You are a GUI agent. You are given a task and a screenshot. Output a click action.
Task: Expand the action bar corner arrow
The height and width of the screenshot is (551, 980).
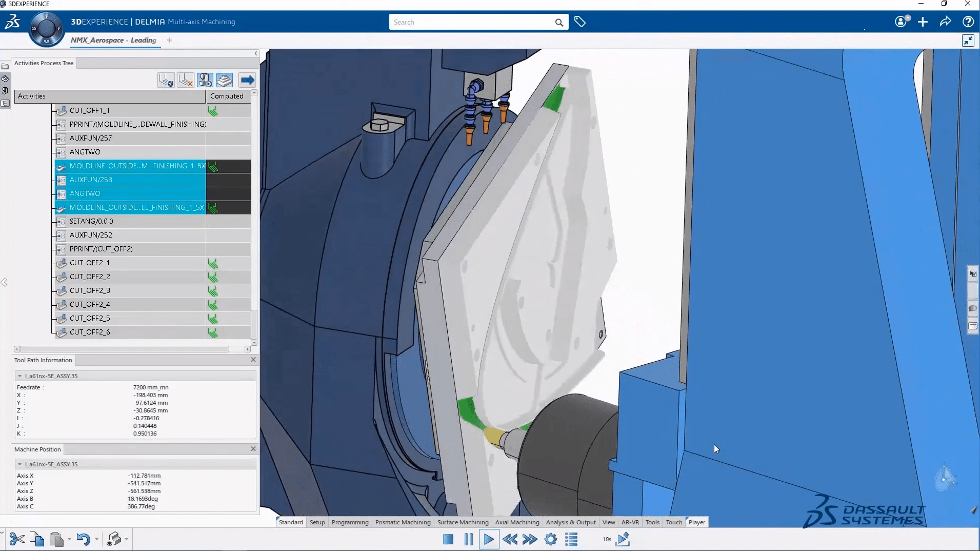pyautogui.click(x=973, y=510)
